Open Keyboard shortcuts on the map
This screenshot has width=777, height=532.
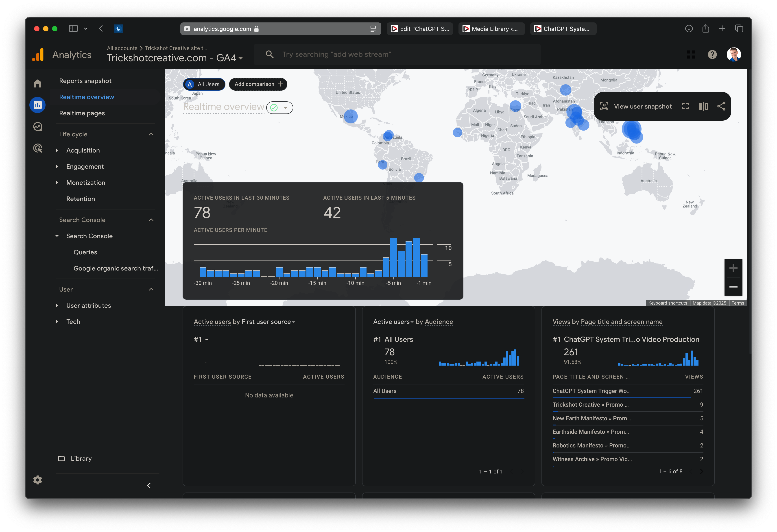coord(667,303)
